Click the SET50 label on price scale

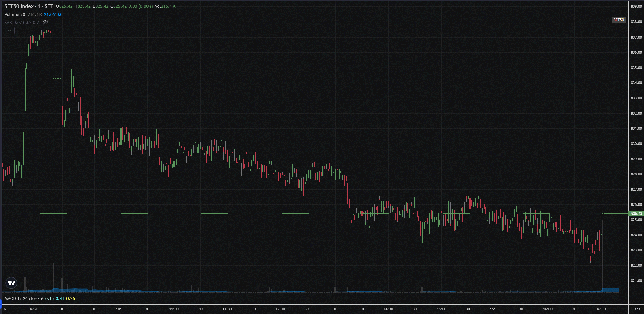pos(618,20)
